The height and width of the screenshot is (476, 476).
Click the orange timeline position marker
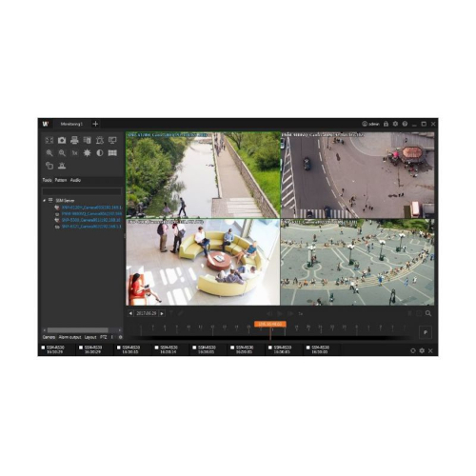click(270, 324)
